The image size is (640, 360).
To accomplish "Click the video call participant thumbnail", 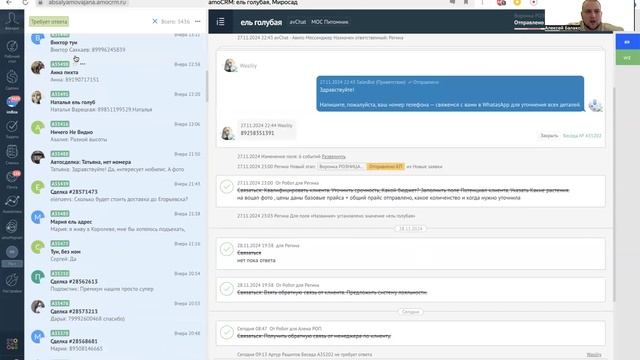I will [590, 16].
